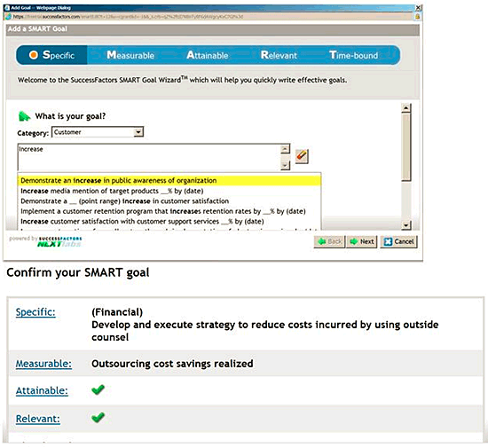The image size is (488, 448).
Task: Go to the Attainable step tab
Action: [208, 55]
